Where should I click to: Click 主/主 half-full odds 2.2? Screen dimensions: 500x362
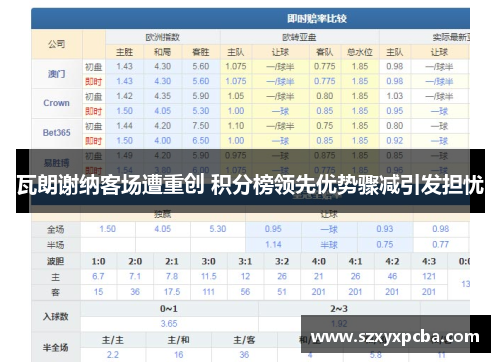tap(113, 355)
